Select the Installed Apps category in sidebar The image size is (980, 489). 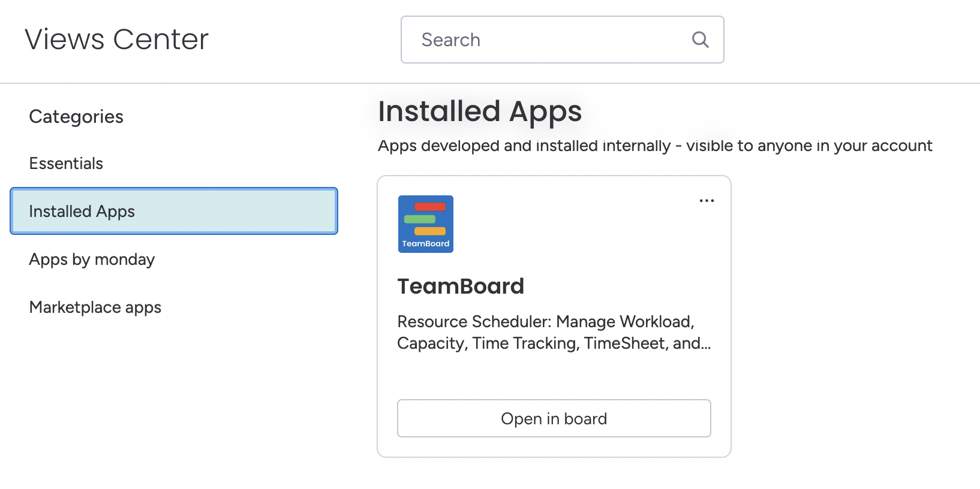tap(174, 211)
